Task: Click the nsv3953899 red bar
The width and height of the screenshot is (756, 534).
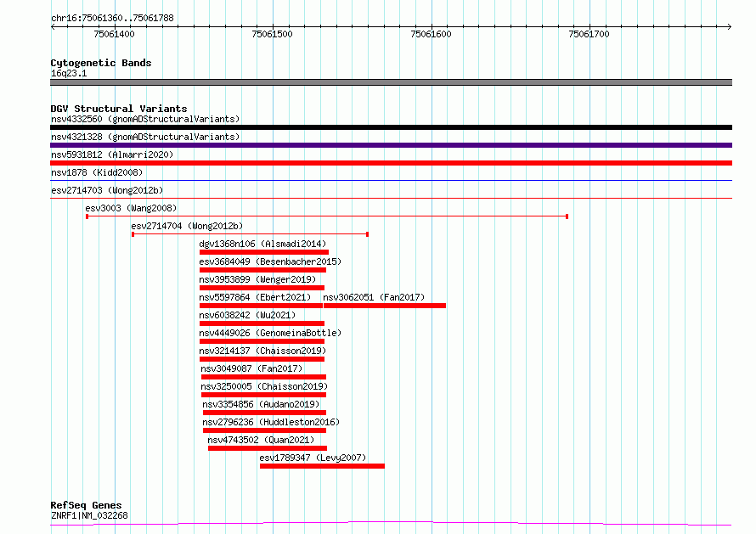Action: point(262,288)
